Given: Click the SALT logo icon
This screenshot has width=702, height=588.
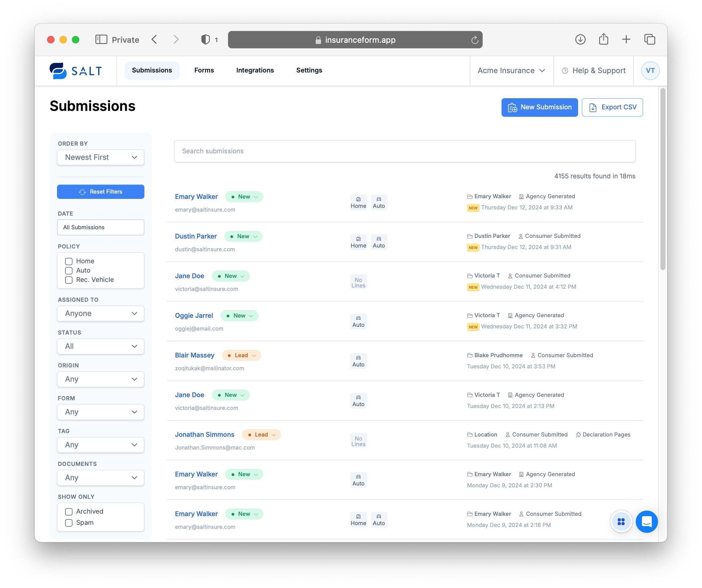Looking at the screenshot, I should (58, 71).
